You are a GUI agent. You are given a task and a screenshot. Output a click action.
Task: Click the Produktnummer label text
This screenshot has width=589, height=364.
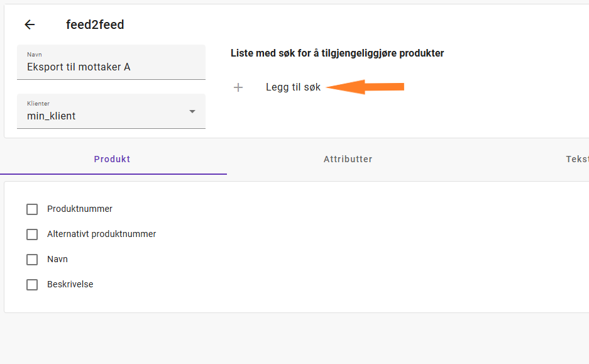point(80,209)
